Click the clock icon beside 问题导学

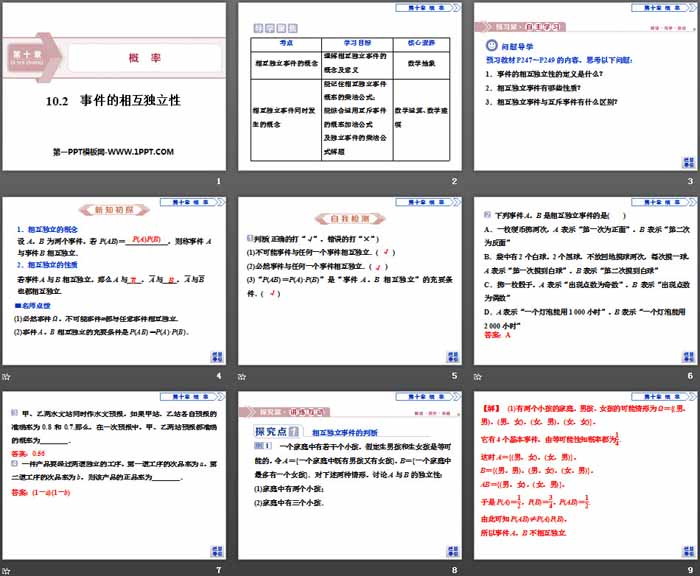click(489, 46)
